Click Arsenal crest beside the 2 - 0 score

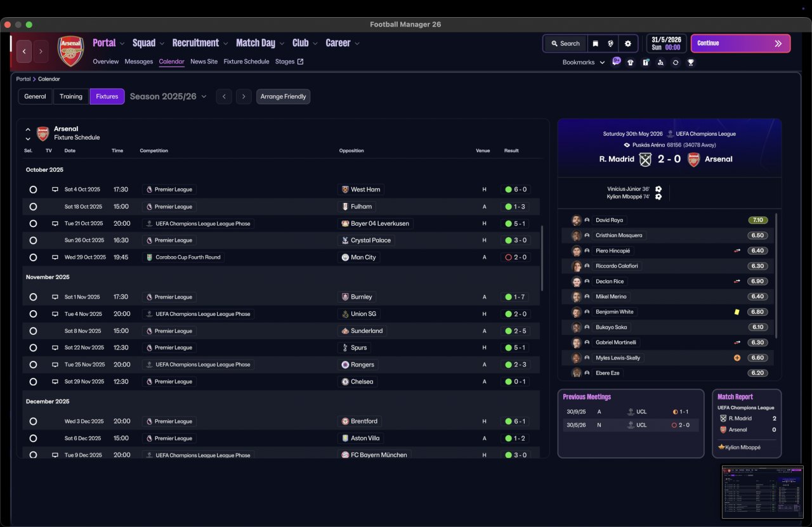click(x=693, y=159)
